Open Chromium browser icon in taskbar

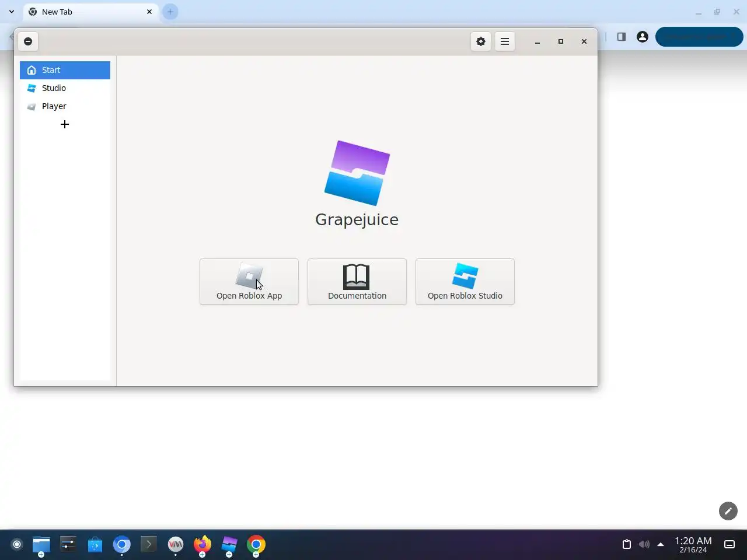[122, 545]
